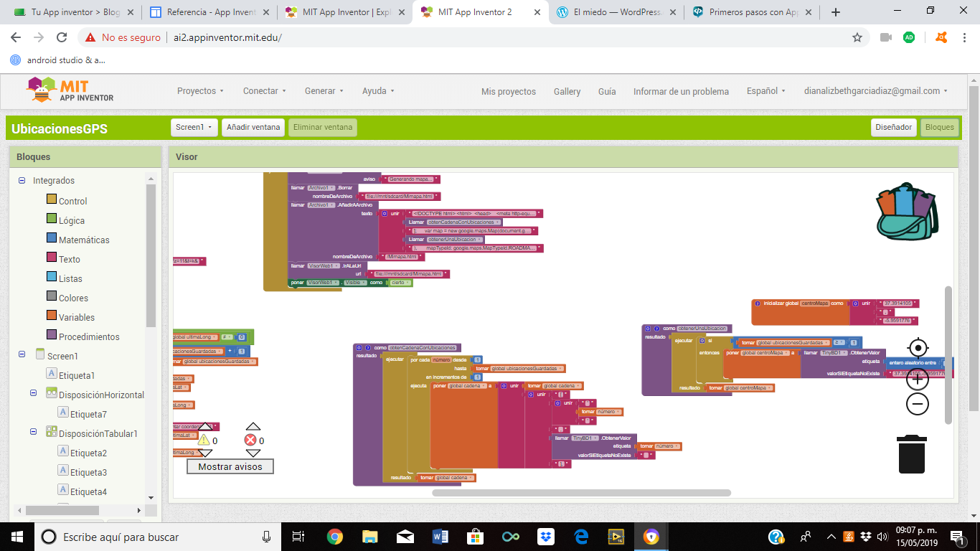Select the Variables block category
This screenshot has width=980, height=551.
tap(76, 317)
